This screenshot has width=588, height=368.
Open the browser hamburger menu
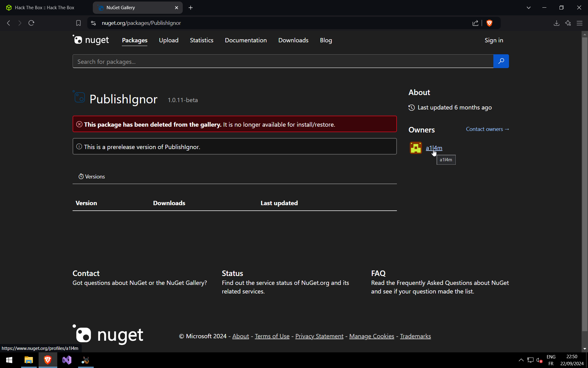(x=579, y=23)
